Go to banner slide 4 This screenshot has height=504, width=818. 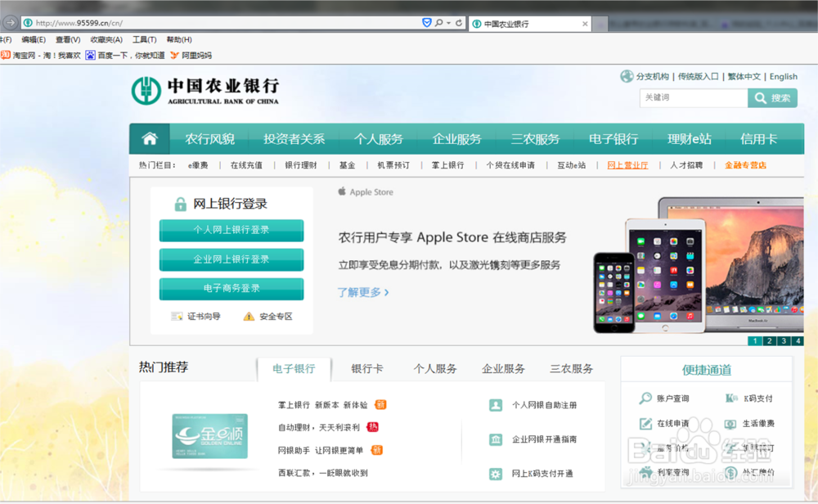tap(798, 340)
